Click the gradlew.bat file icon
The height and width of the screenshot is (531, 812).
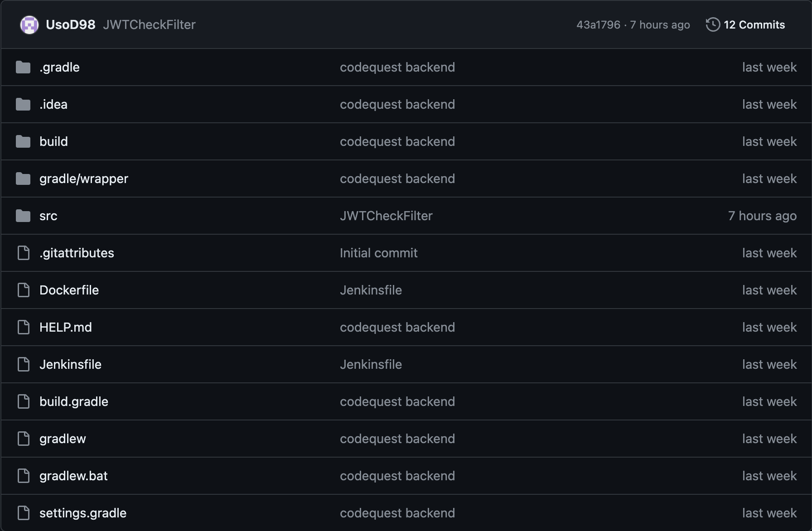[x=24, y=476]
